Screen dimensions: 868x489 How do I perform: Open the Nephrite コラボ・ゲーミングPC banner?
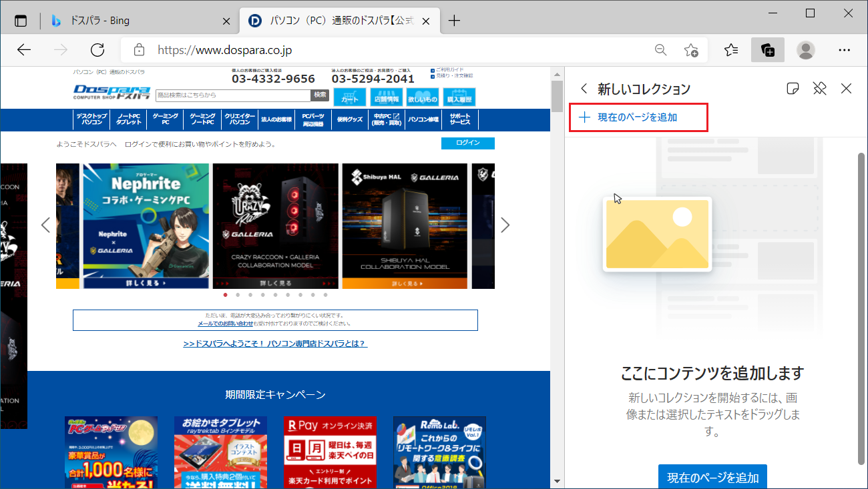tap(145, 226)
